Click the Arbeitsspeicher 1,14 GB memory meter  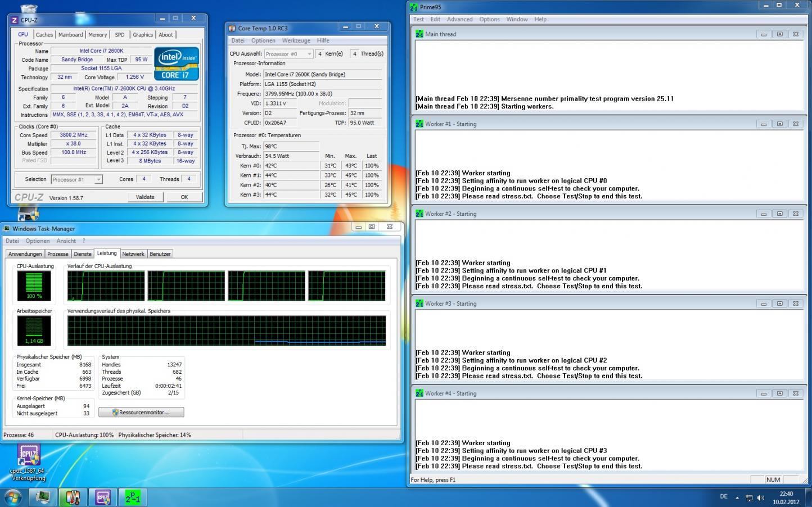(34, 331)
